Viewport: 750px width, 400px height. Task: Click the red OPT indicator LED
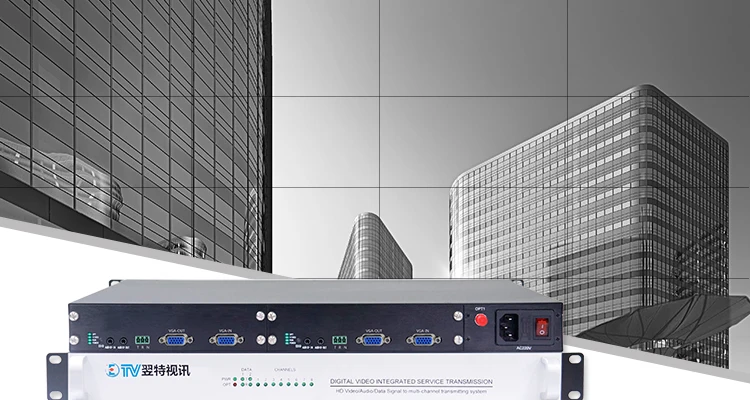pyautogui.click(x=235, y=384)
